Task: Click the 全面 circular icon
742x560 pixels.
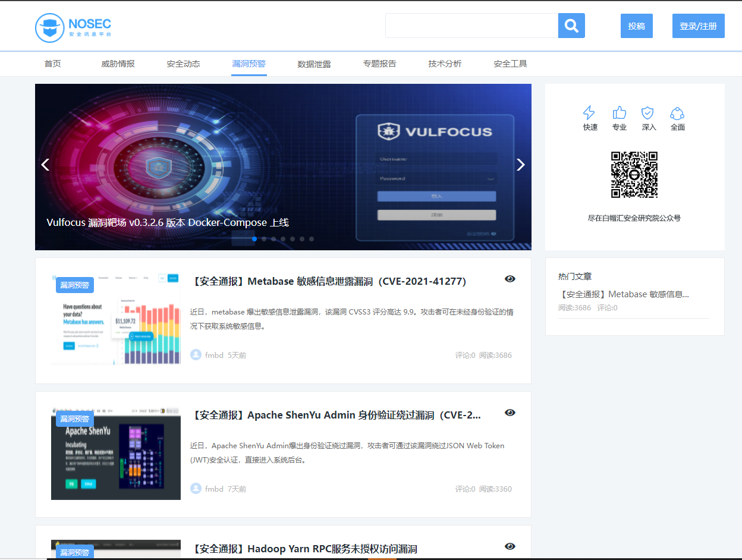Action: tap(677, 113)
